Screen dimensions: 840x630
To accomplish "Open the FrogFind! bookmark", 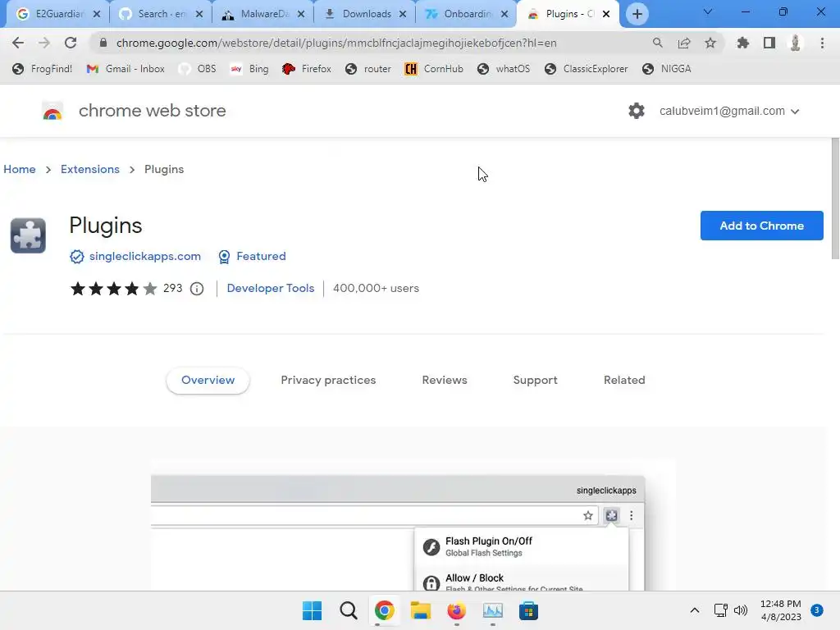I will [x=43, y=69].
